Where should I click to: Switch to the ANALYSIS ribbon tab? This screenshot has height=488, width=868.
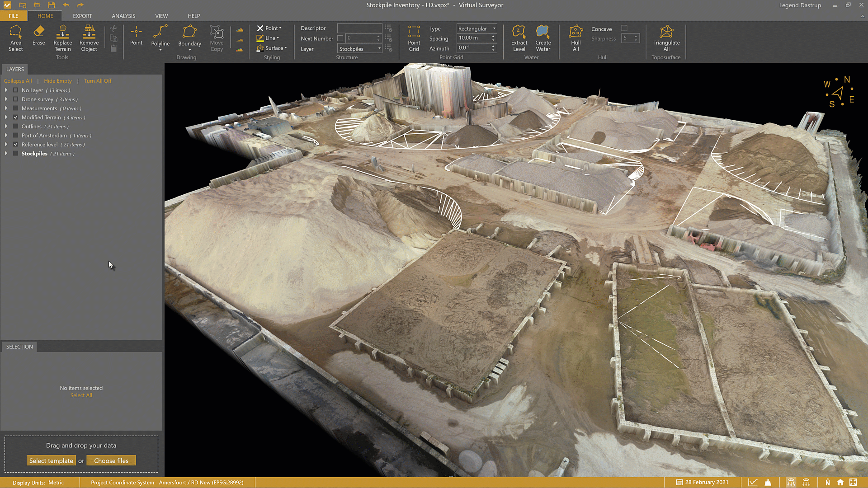coord(123,16)
